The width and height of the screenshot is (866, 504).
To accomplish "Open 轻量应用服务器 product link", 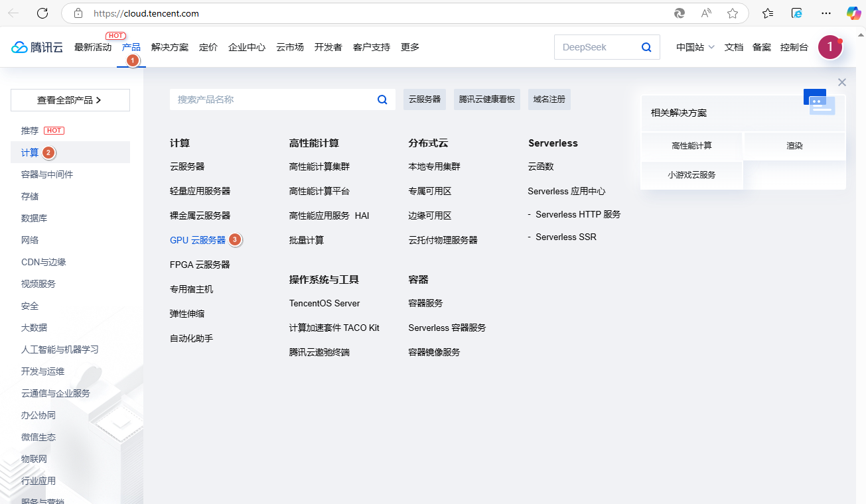I will tap(200, 191).
